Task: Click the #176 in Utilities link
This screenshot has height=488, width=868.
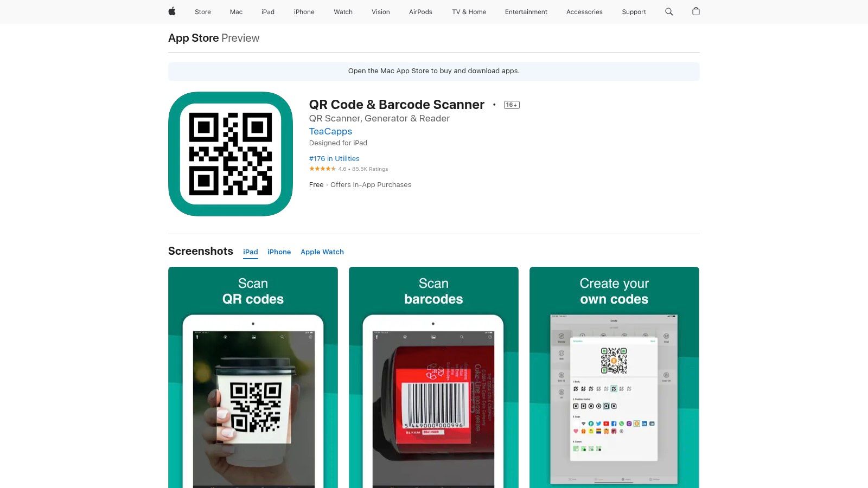Action: 334,158
